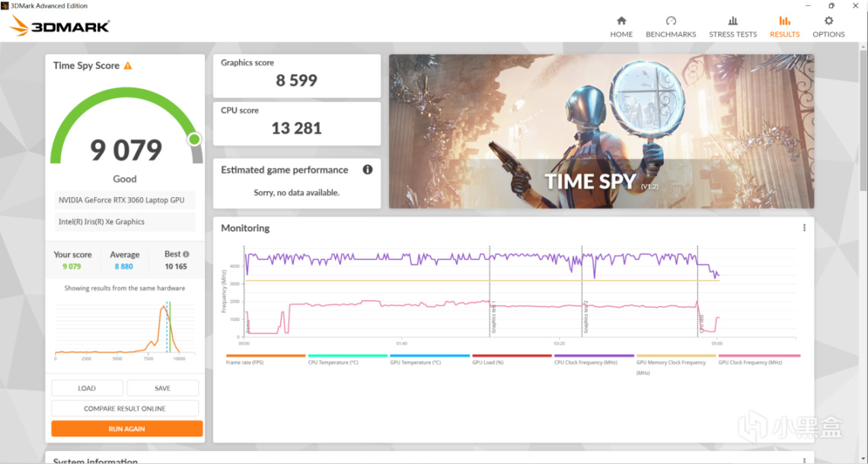Click the LOAD button
Screen dimensions: 868x464
pos(87,388)
